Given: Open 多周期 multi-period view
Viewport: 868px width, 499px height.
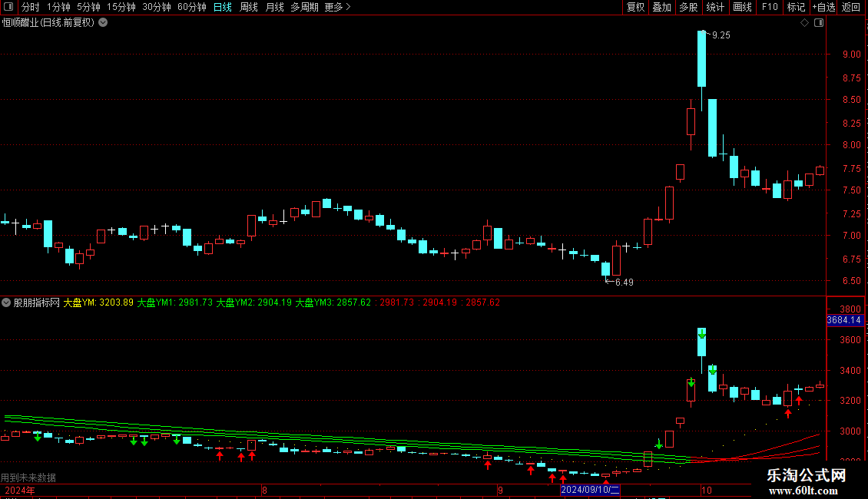Looking at the screenshot, I should coord(304,7).
